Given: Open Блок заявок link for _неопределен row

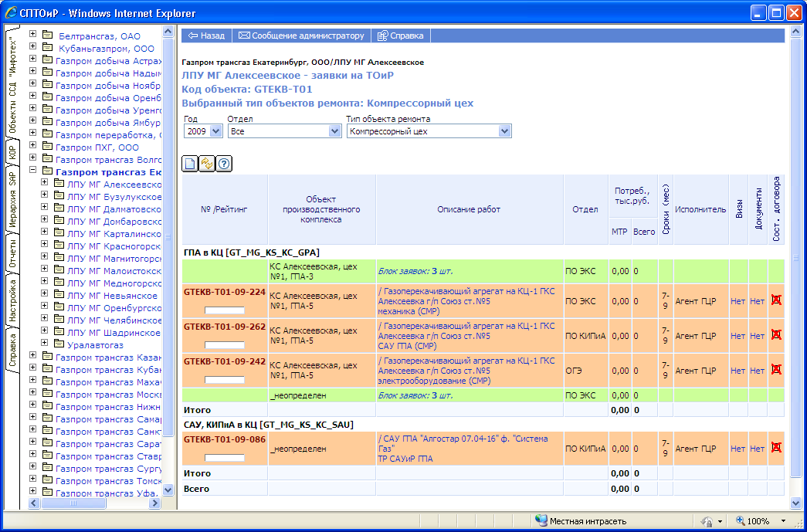Looking at the screenshot, I should pos(415,395).
